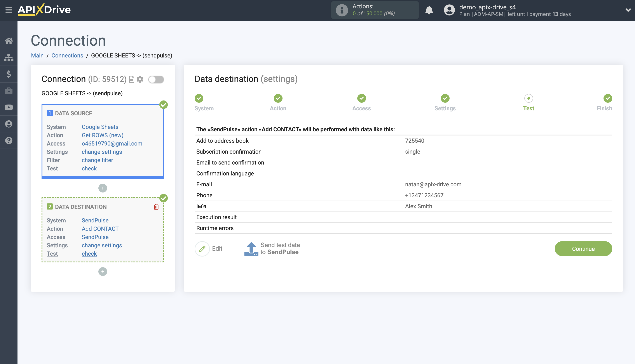Click the Execution result row
Screen dimensions: 635x364
point(403,217)
